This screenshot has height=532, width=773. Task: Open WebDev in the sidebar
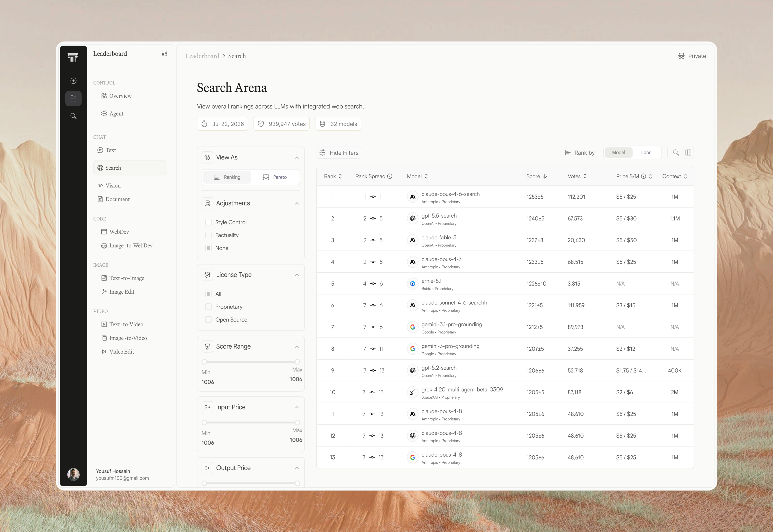pos(115,232)
